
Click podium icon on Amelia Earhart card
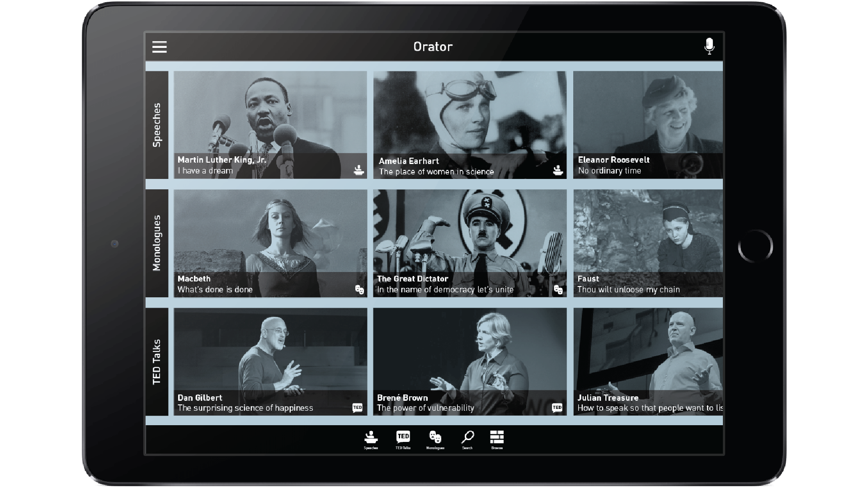558,170
